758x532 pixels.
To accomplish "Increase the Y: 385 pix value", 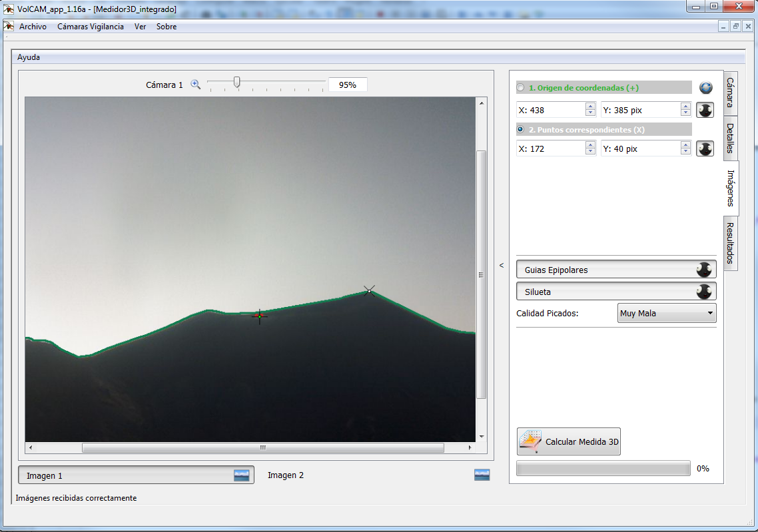I will tap(685, 107).
